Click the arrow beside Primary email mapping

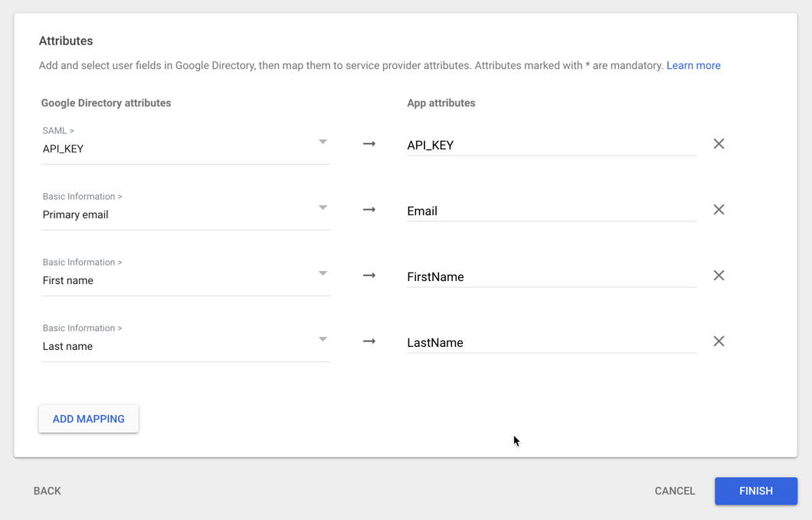(369, 209)
